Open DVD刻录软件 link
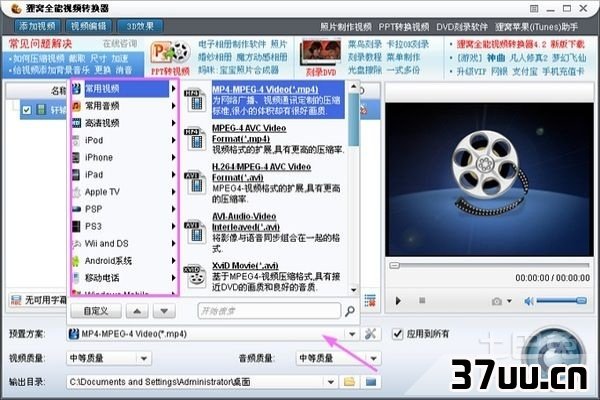Viewport: 600px width, 400px height. (462, 27)
